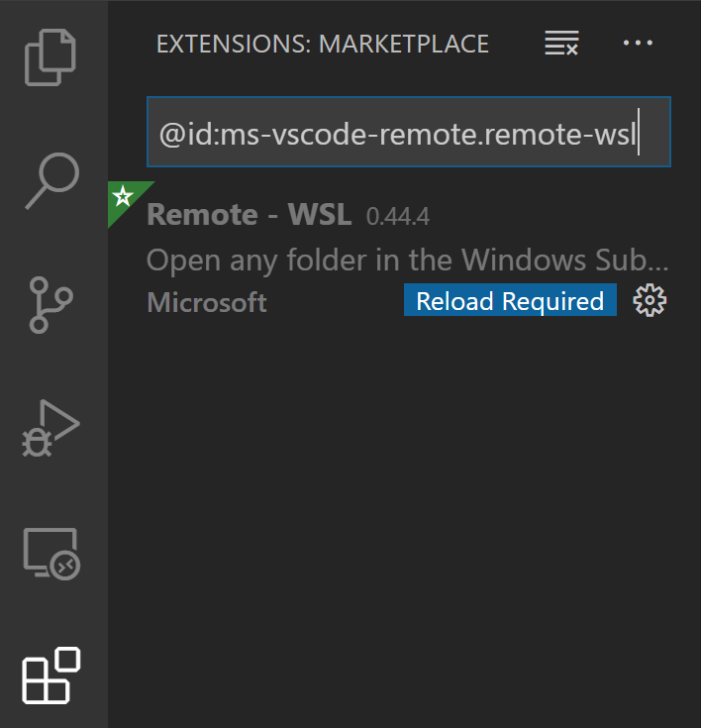Open the Views and More Actions ellipsis menu
Screen dimensions: 701x728
click(x=638, y=44)
